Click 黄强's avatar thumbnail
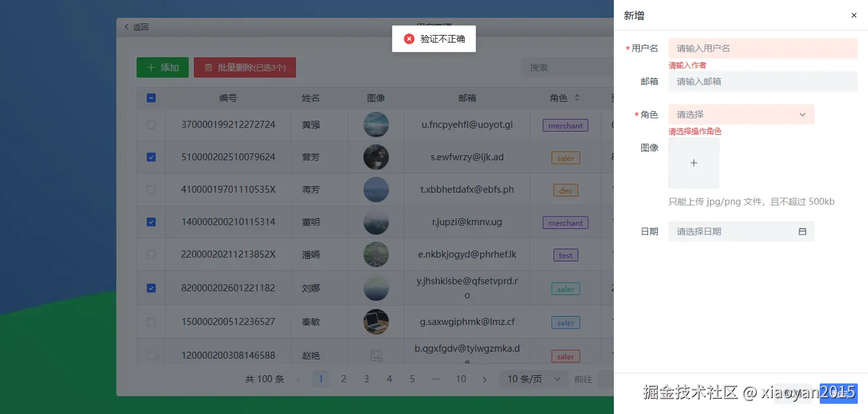 tap(376, 125)
